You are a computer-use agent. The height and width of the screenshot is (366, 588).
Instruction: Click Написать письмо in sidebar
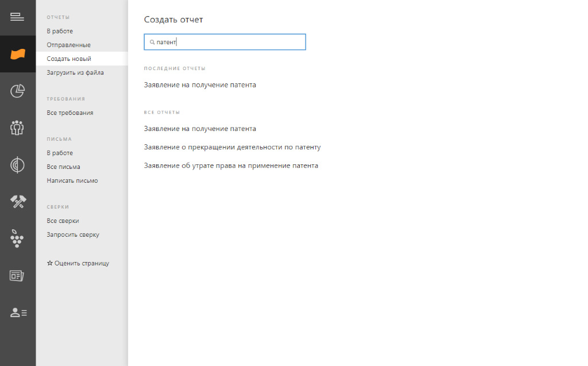coord(72,180)
